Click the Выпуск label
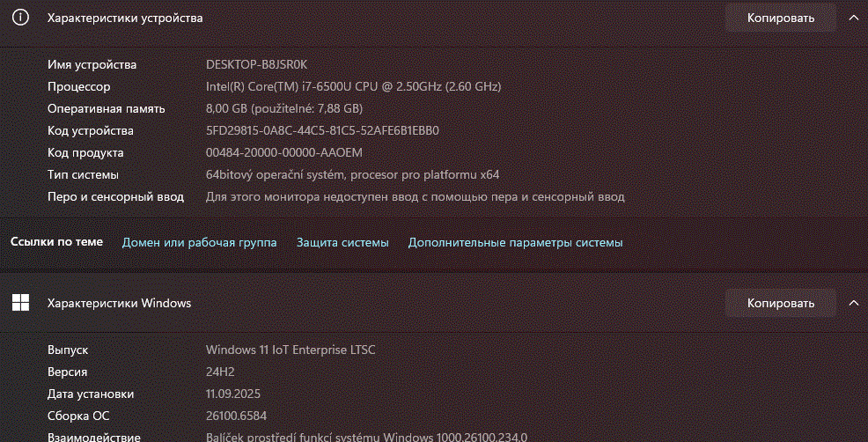The height and width of the screenshot is (442, 868). (68, 350)
